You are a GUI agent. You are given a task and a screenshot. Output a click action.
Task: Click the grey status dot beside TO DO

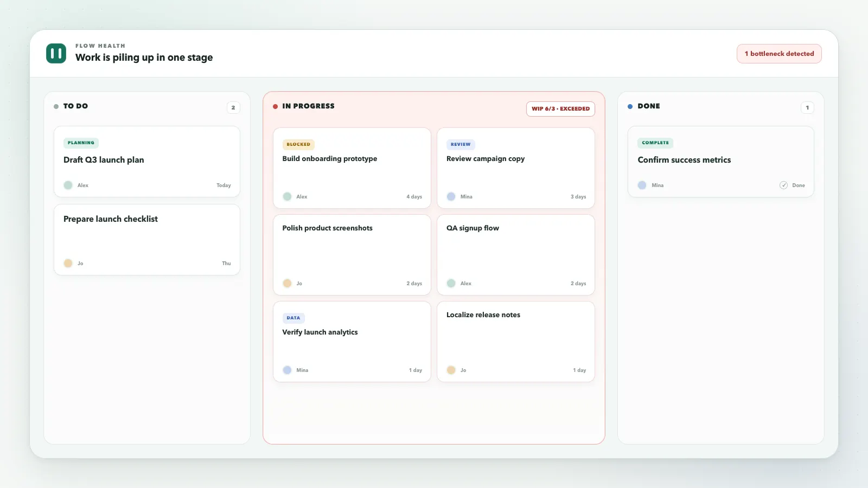(56, 107)
